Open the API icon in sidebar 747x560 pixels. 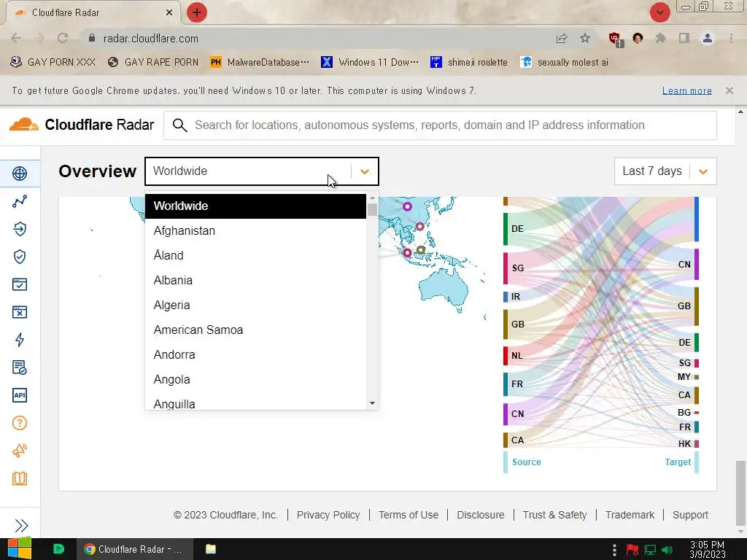click(x=20, y=395)
